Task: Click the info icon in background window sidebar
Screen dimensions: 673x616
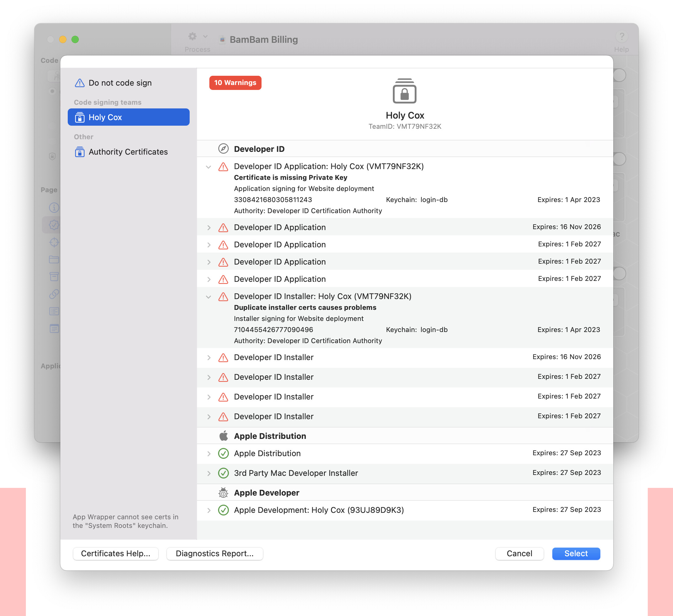Action: point(54,208)
